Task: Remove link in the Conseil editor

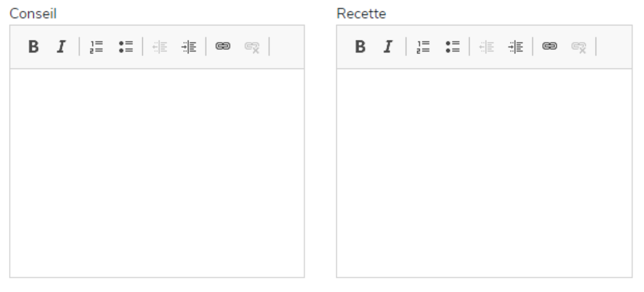Action: coord(252,46)
